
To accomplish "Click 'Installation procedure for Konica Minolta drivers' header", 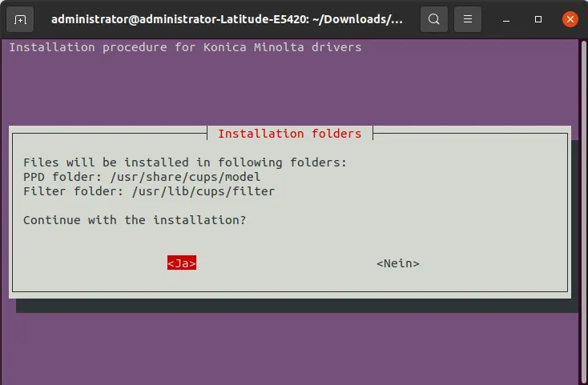I will click(185, 47).
